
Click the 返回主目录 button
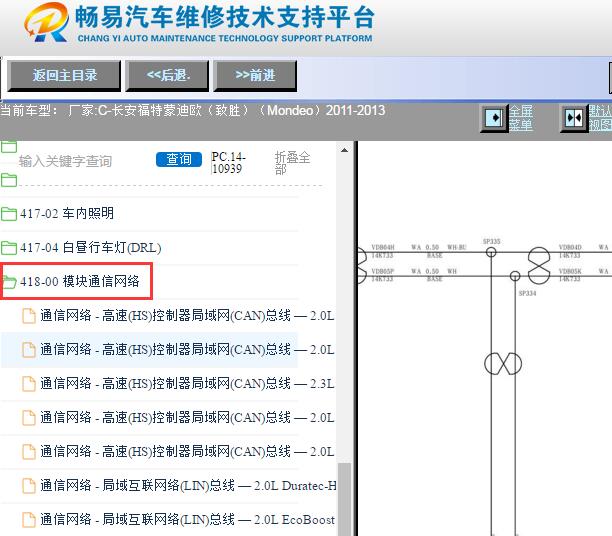pyautogui.click(x=64, y=75)
